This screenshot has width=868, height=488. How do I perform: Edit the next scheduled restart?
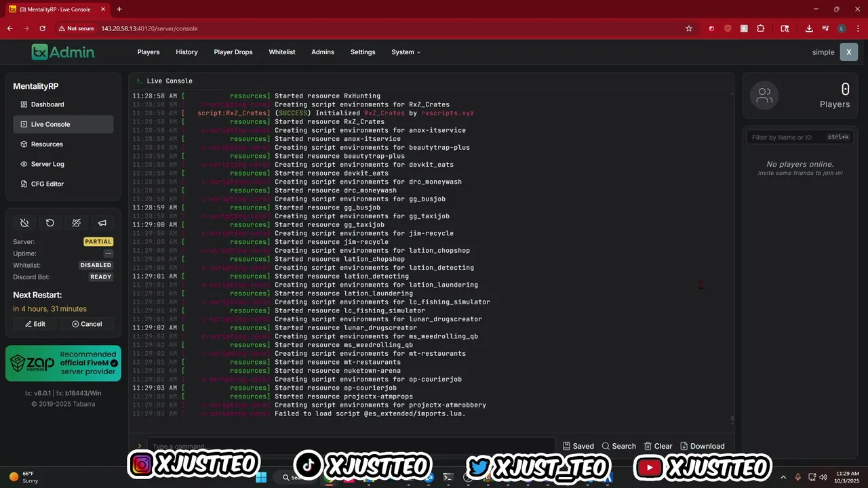(x=35, y=324)
